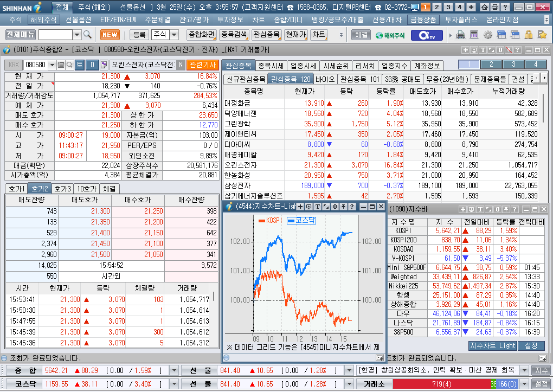Image resolution: width=553 pixels, height=392 pixels.
Task: Add a new virtual screen with plus button
Action: click(471, 7)
